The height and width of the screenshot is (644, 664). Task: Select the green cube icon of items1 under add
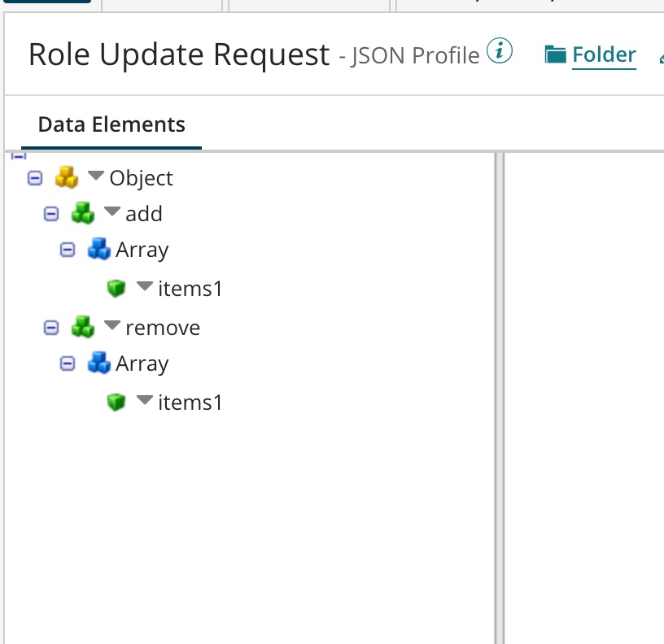click(x=116, y=288)
